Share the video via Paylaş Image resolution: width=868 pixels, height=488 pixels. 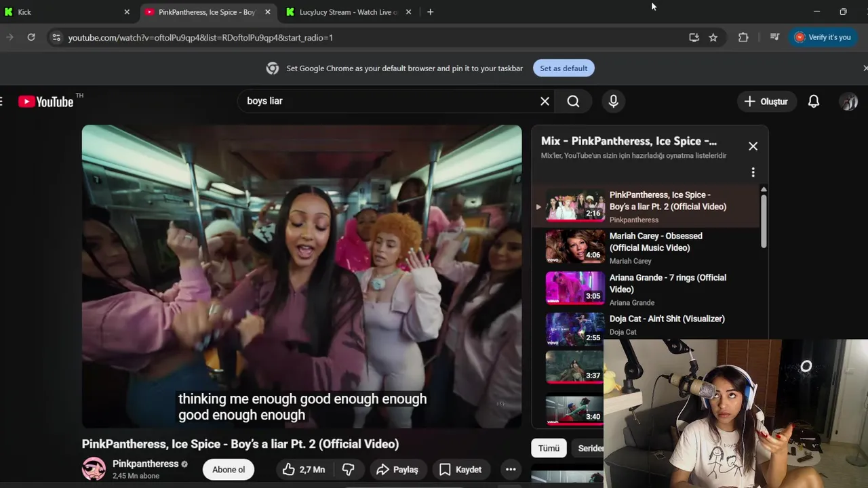[x=397, y=469]
